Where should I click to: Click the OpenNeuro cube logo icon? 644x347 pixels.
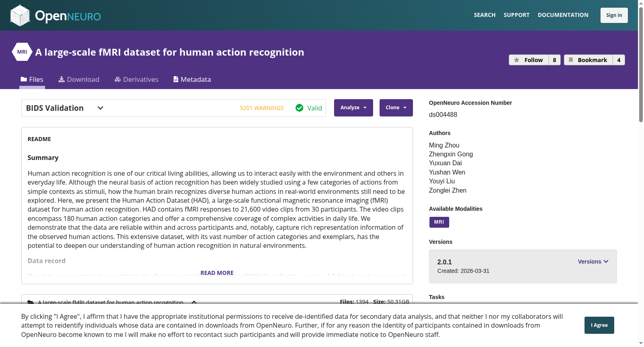tap(20, 15)
